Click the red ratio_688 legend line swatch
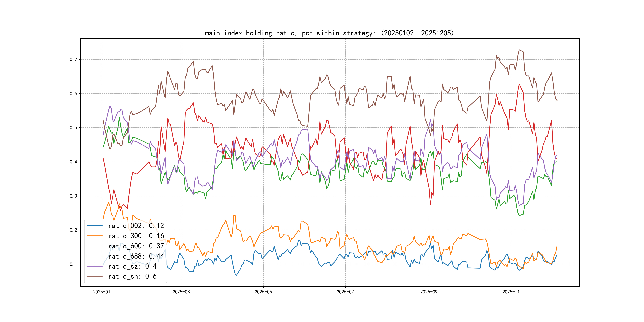The height and width of the screenshot is (322, 644). (x=94, y=256)
